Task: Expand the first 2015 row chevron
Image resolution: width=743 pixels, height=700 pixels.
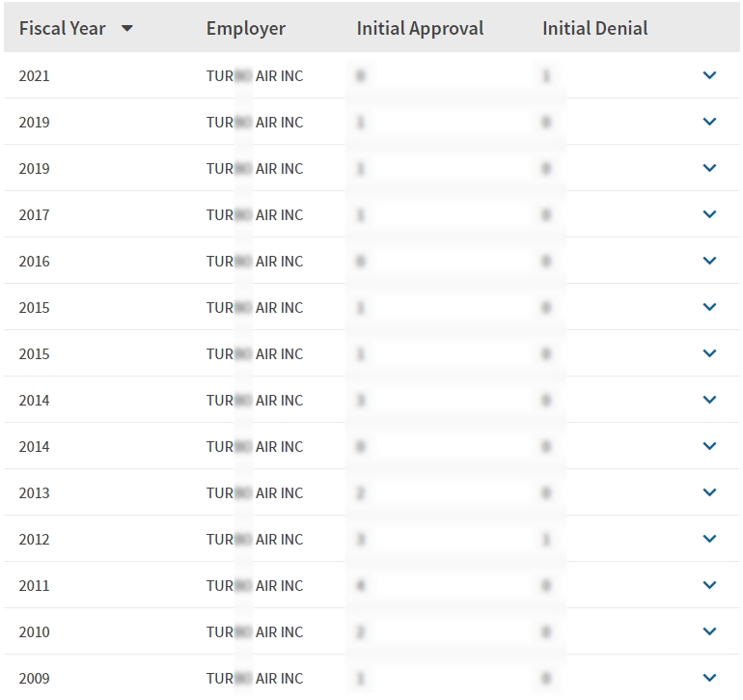Action: [709, 307]
